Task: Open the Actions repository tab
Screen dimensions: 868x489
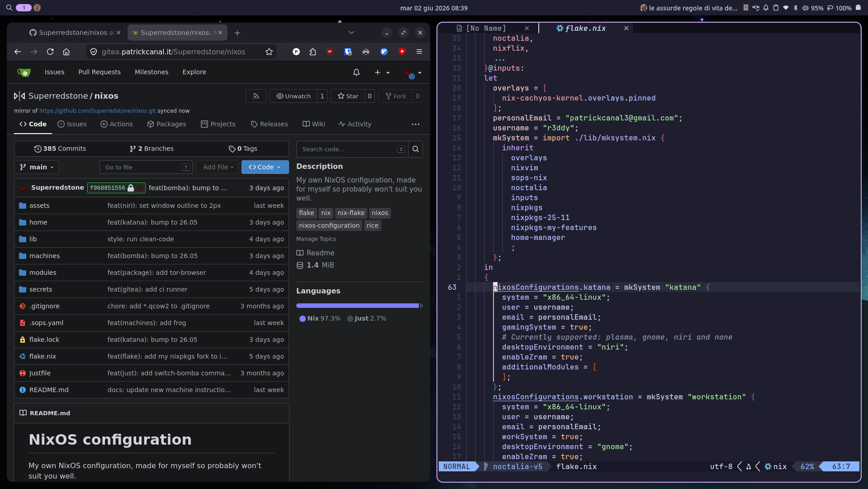Action: (x=117, y=124)
